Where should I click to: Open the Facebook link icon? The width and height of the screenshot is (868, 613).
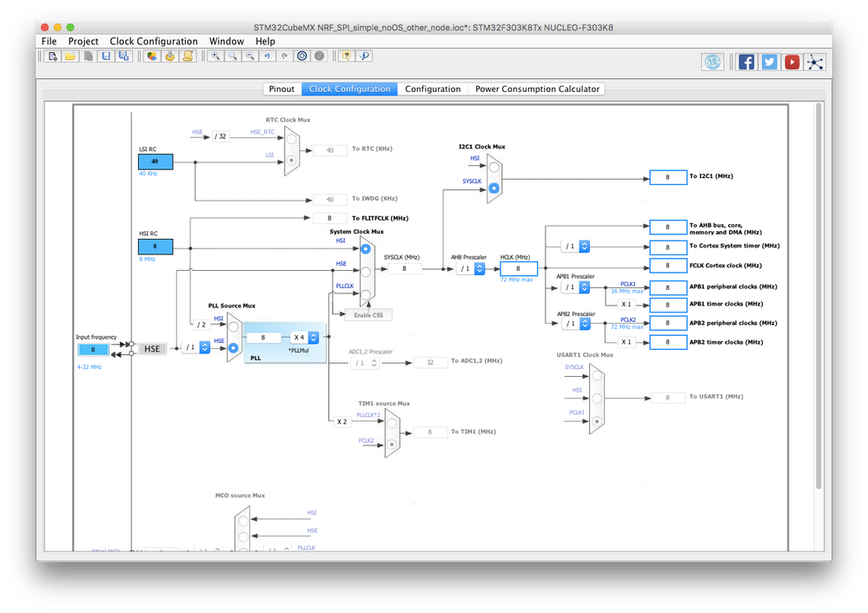(x=746, y=62)
